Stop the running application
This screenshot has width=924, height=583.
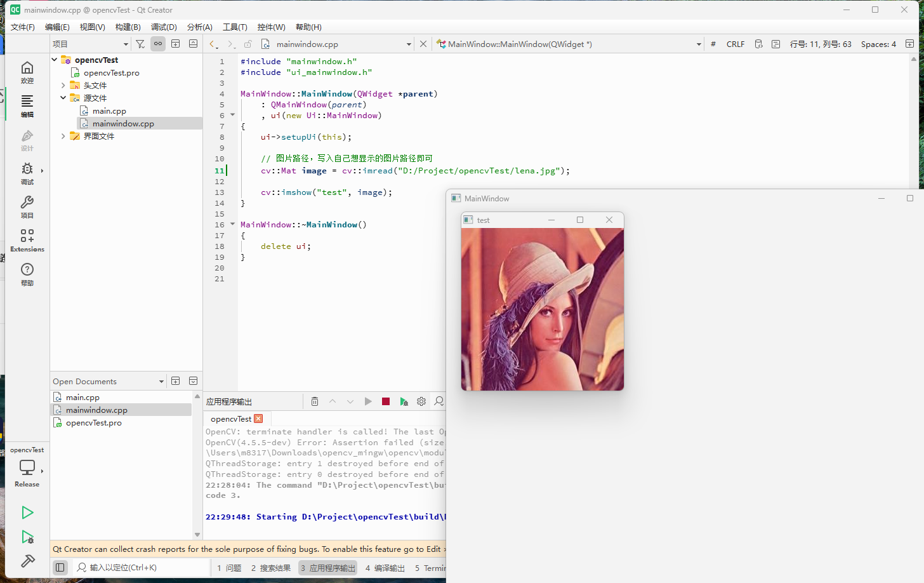[x=385, y=401]
